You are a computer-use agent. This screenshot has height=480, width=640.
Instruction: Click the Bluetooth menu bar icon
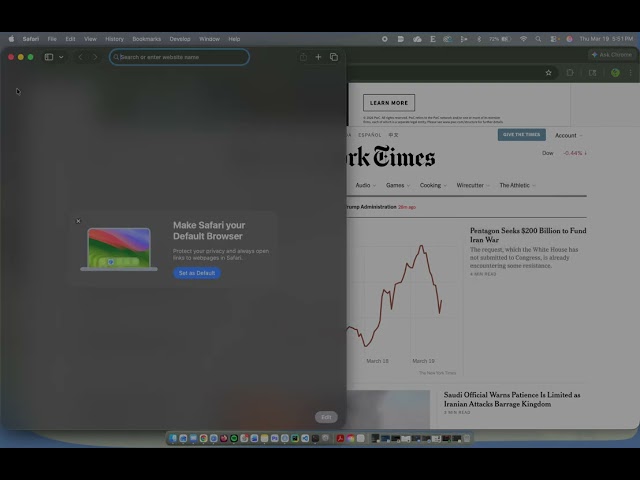480,39
